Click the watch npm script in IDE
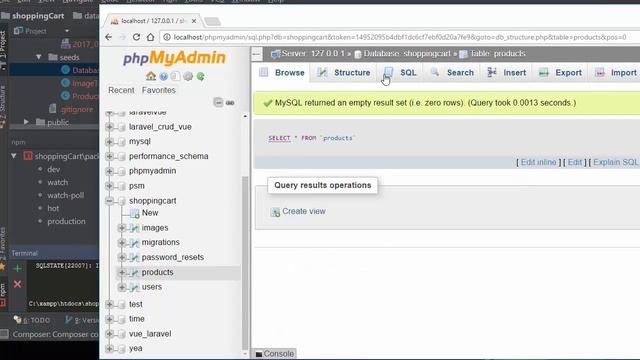This screenshot has height=360, width=640. [x=58, y=182]
